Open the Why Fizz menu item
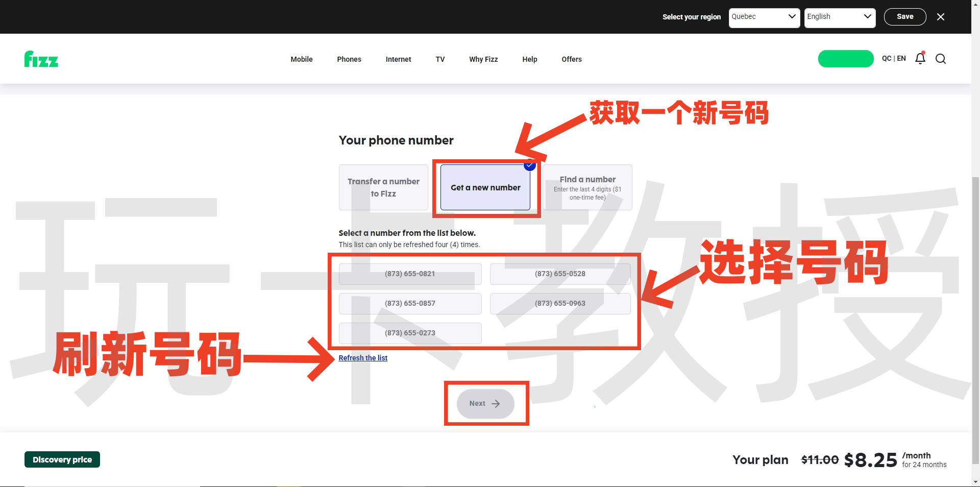Screen dimensions: 980x487 pos(483,59)
